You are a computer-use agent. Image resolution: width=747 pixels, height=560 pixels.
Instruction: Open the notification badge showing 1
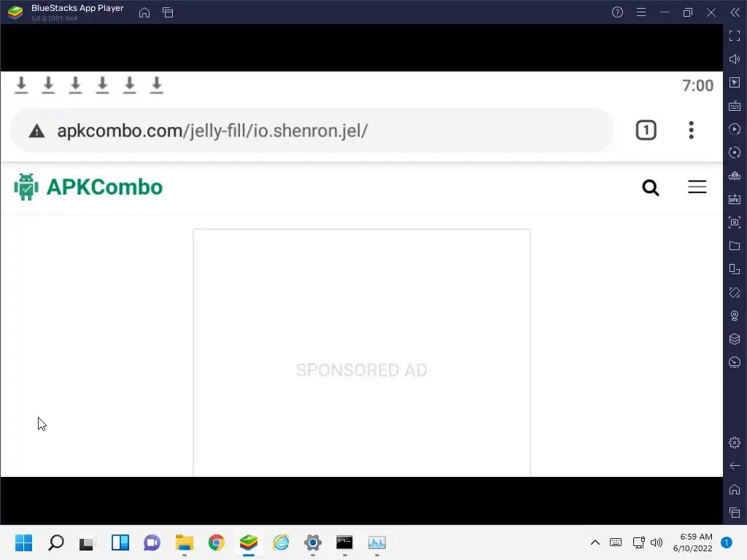pos(727,542)
